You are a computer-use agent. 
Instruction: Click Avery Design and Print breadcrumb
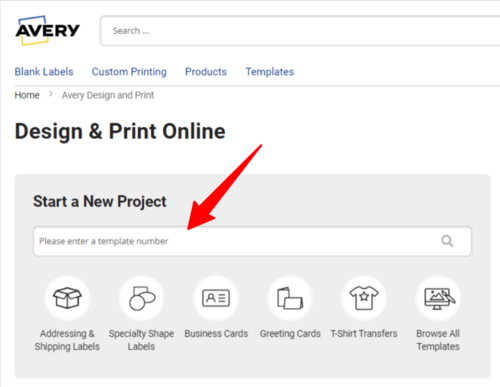pos(108,95)
